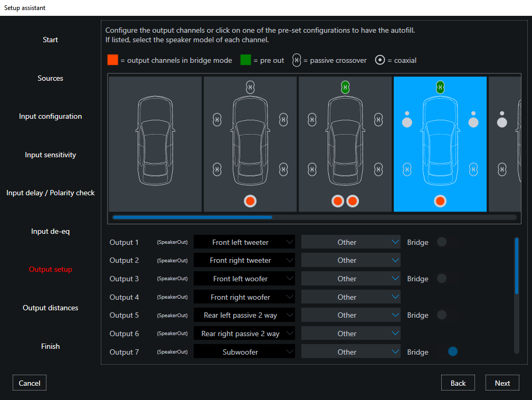Click the single orange bridged subwoofer icon in the second preset
This screenshot has width=532, height=400.
[250, 201]
